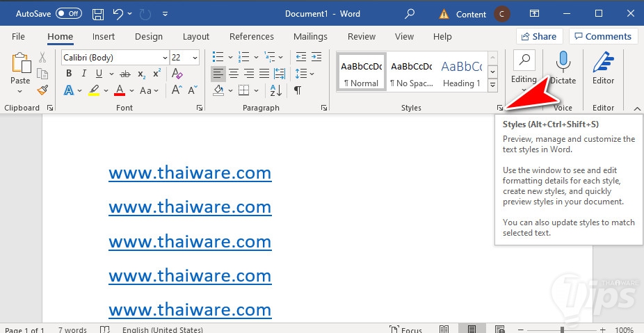Apply yellow text highlight color
The image size is (644, 333).
[94, 90]
